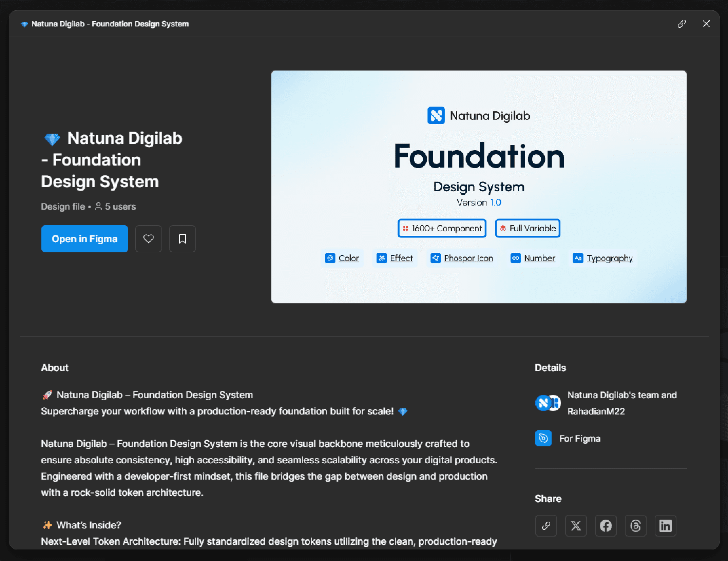728x561 pixels.
Task: Click the Natuna Digilab team avatar
Action: click(543, 403)
